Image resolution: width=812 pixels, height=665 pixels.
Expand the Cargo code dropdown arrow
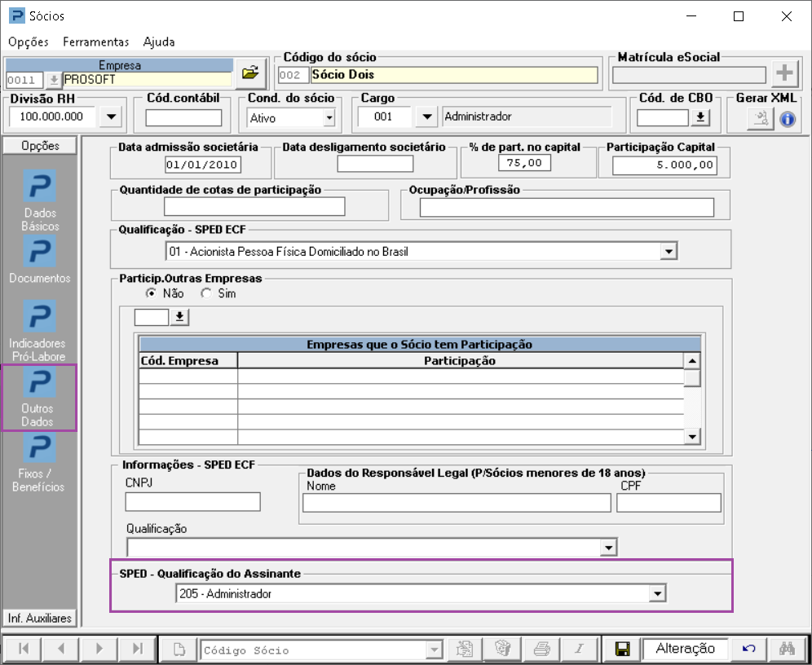[426, 117]
